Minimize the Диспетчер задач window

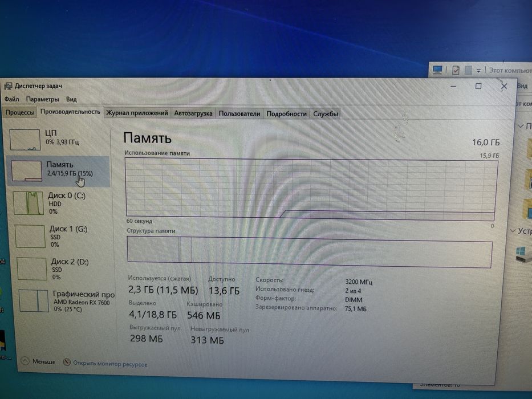(453, 86)
